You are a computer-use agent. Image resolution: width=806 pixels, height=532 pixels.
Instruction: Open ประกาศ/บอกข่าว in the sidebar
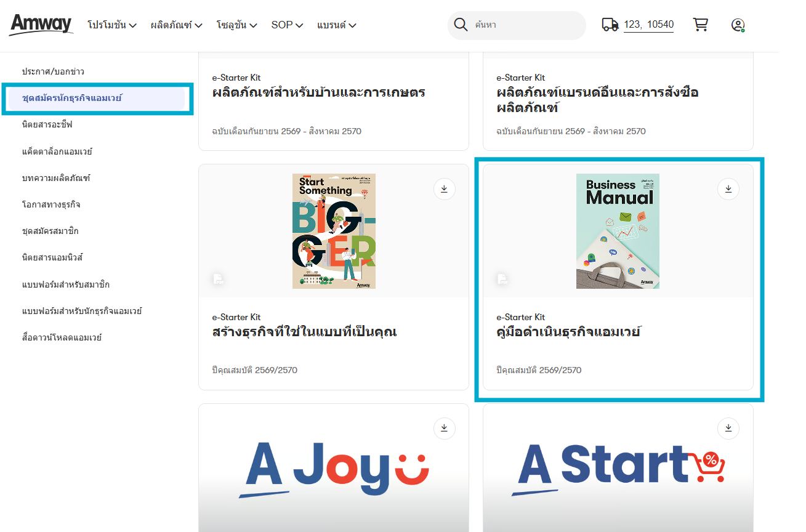[53, 71]
